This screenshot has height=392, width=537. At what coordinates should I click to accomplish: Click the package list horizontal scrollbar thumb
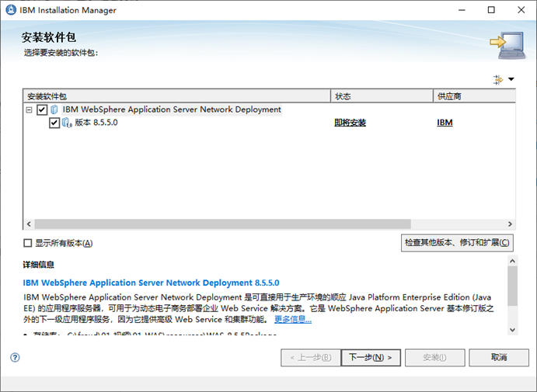pos(222,224)
